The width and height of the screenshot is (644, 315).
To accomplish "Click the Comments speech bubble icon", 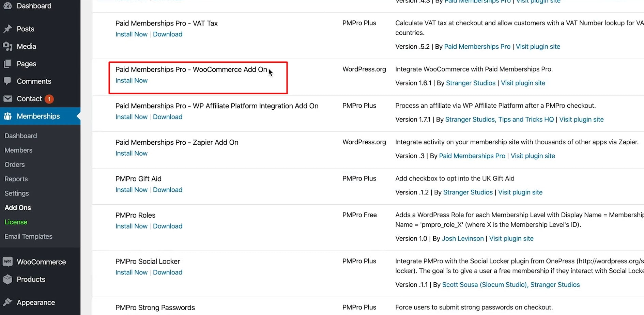I will click(7, 81).
